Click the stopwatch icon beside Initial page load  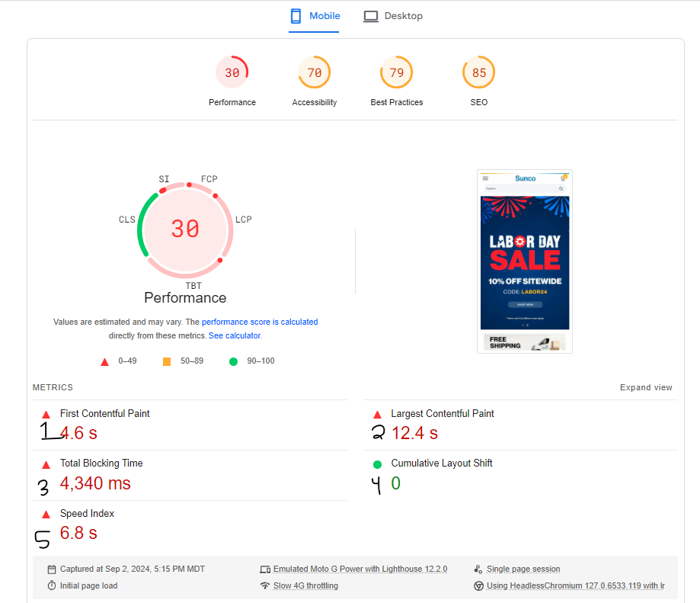click(52, 585)
